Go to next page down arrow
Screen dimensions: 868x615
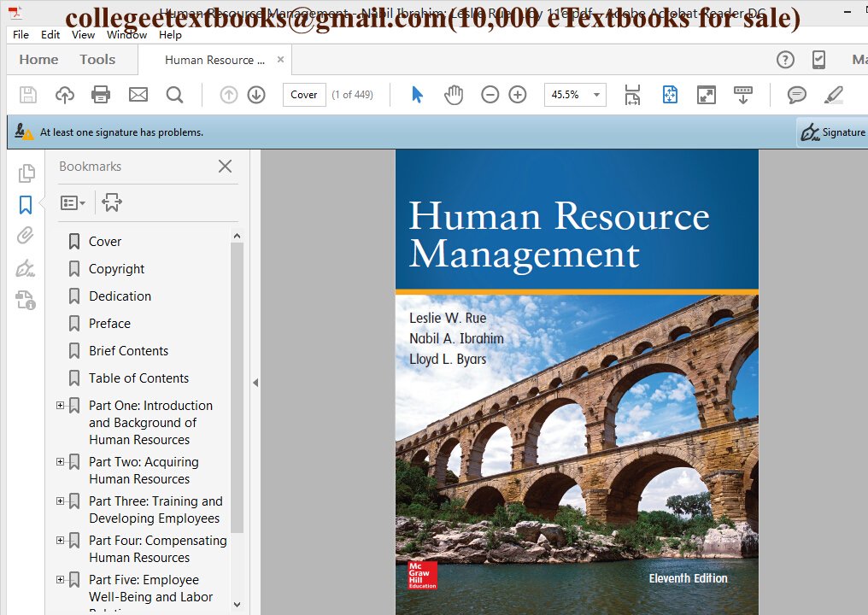coord(256,95)
